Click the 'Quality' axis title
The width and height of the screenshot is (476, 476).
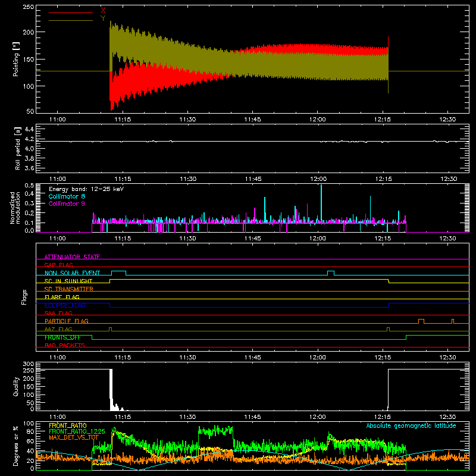coord(16,386)
